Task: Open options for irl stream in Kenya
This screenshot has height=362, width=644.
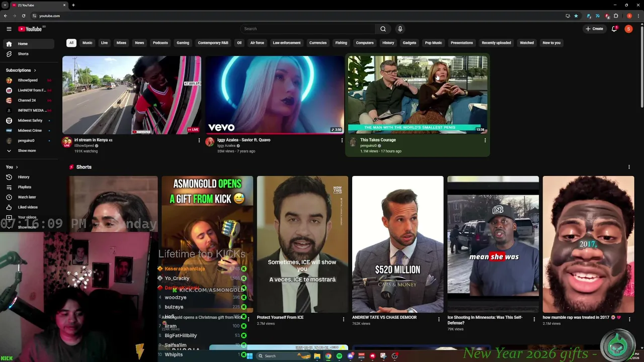Action: click(x=199, y=140)
